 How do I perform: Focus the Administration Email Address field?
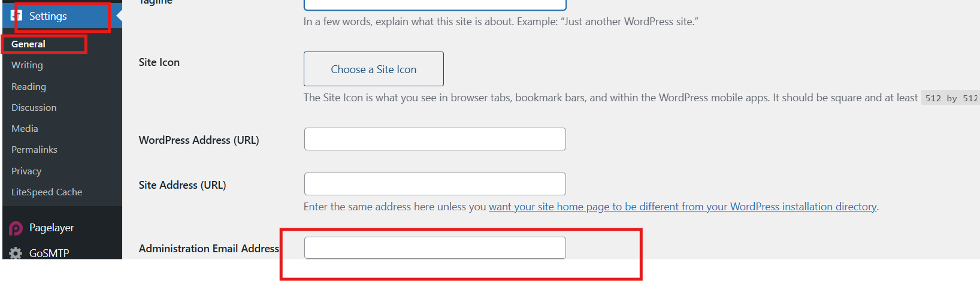[435, 247]
